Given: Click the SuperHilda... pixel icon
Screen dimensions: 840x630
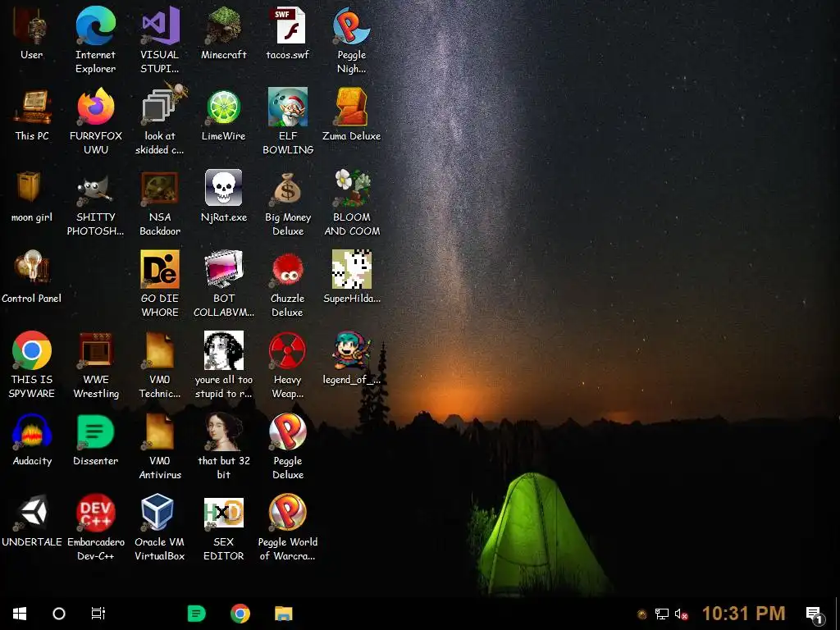Looking at the screenshot, I should pyautogui.click(x=351, y=269).
